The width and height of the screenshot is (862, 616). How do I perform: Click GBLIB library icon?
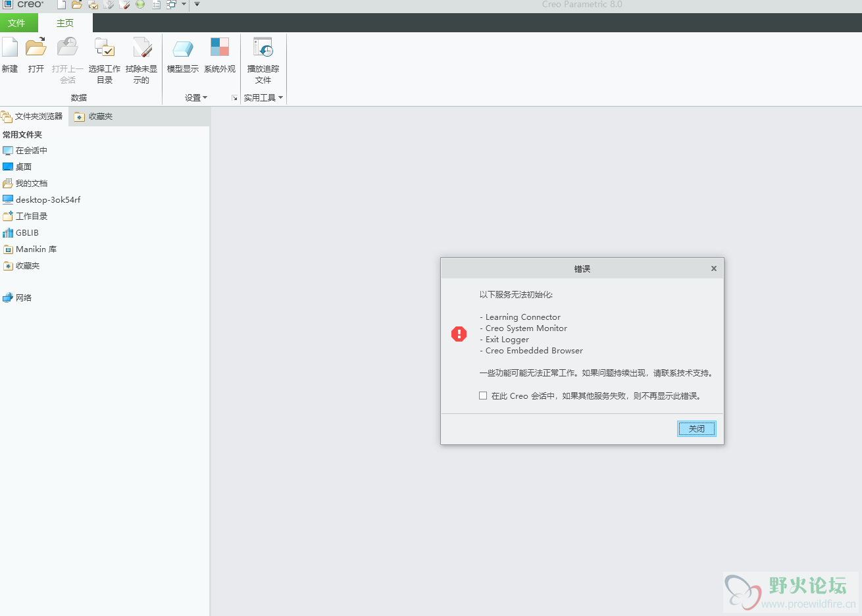(x=8, y=232)
